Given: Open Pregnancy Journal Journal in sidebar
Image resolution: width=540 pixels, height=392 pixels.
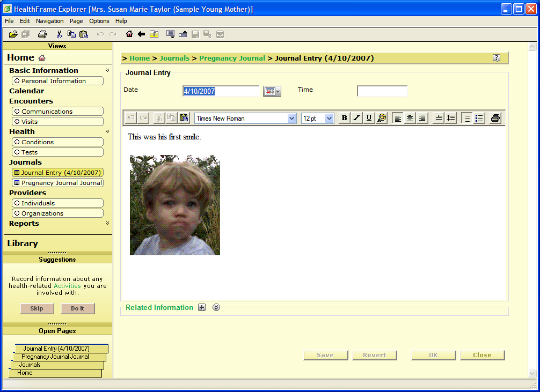Looking at the screenshot, I should tap(57, 183).
